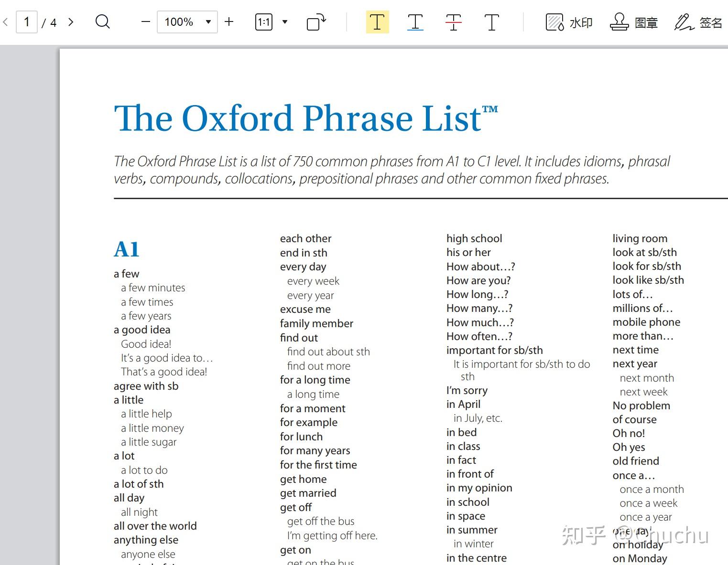Zoom in with the plus button
Image resolution: width=728 pixels, height=565 pixels.
[229, 22]
